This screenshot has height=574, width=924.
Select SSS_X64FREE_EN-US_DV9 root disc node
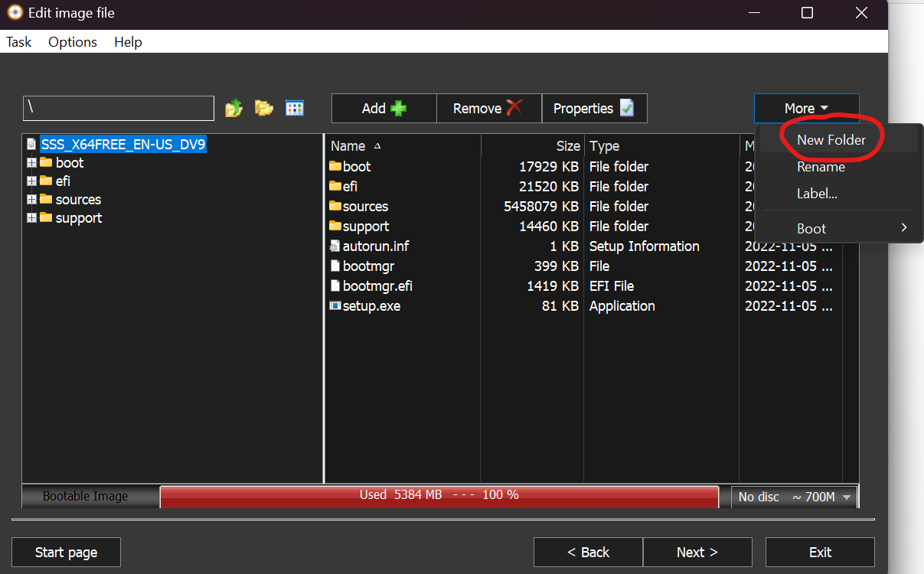point(122,145)
